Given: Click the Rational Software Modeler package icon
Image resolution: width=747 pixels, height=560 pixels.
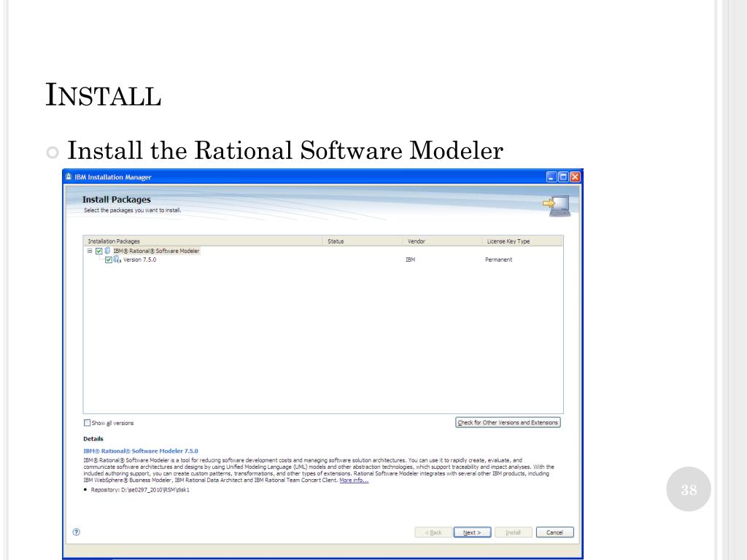Looking at the screenshot, I should [108, 251].
